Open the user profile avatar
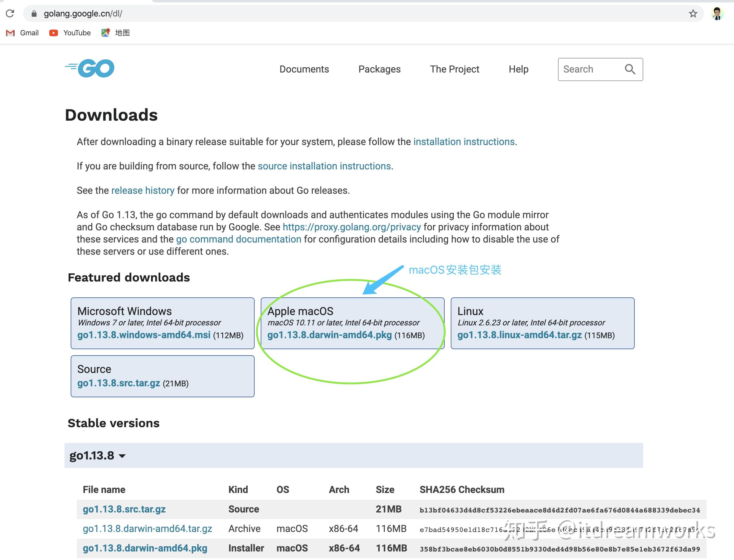The height and width of the screenshot is (560, 734). 717,13
